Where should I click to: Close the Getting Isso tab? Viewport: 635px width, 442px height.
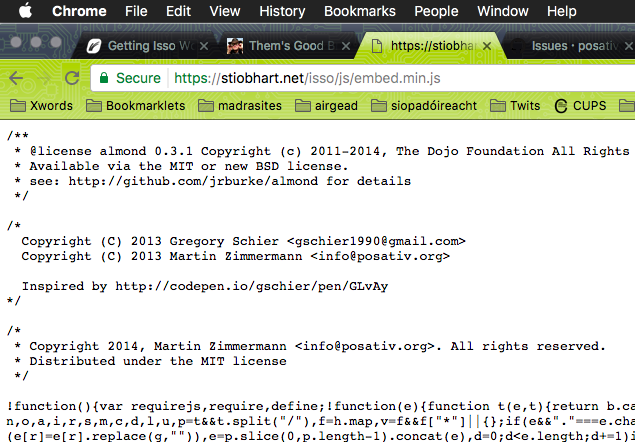(x=205, y=46)
